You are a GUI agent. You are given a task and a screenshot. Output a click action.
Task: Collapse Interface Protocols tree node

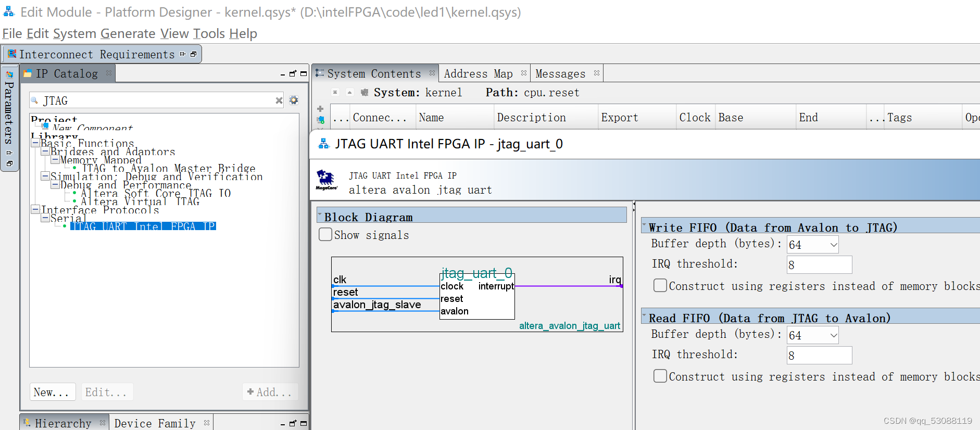coord(35,209)
